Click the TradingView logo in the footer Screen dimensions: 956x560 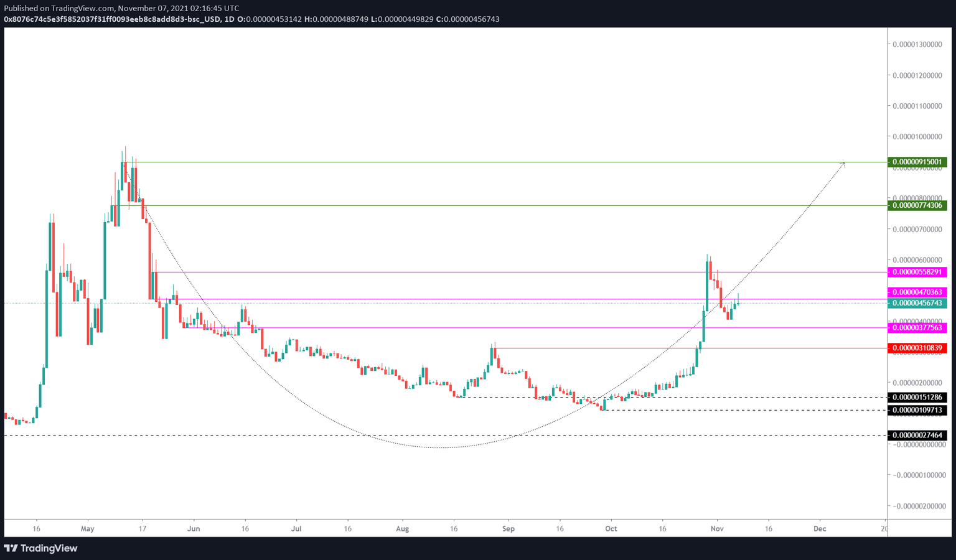[x=41, y=548]
